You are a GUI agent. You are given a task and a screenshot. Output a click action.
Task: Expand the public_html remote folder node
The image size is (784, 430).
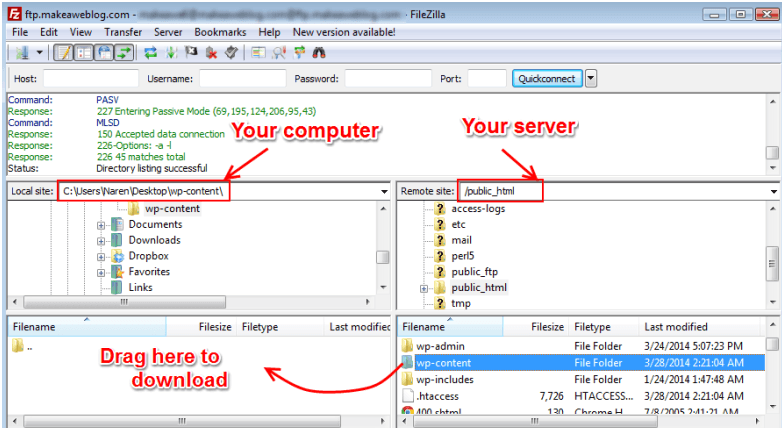pos(424,288)
